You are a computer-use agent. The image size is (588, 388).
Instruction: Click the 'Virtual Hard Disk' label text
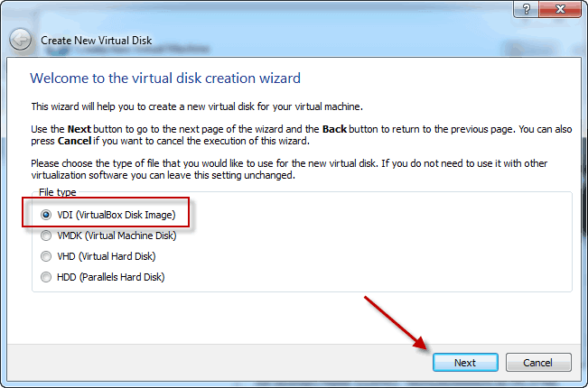coord(117,256)
